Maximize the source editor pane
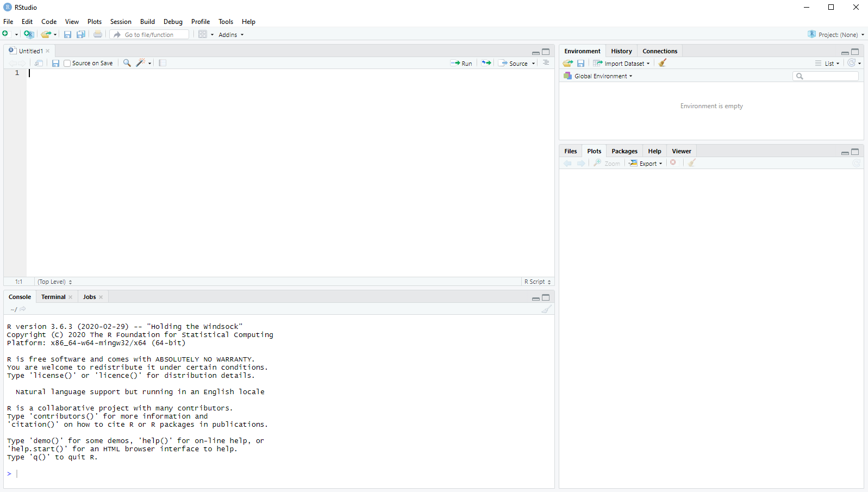The height and width of the screenshot is (492, 868). click(546, 52)
